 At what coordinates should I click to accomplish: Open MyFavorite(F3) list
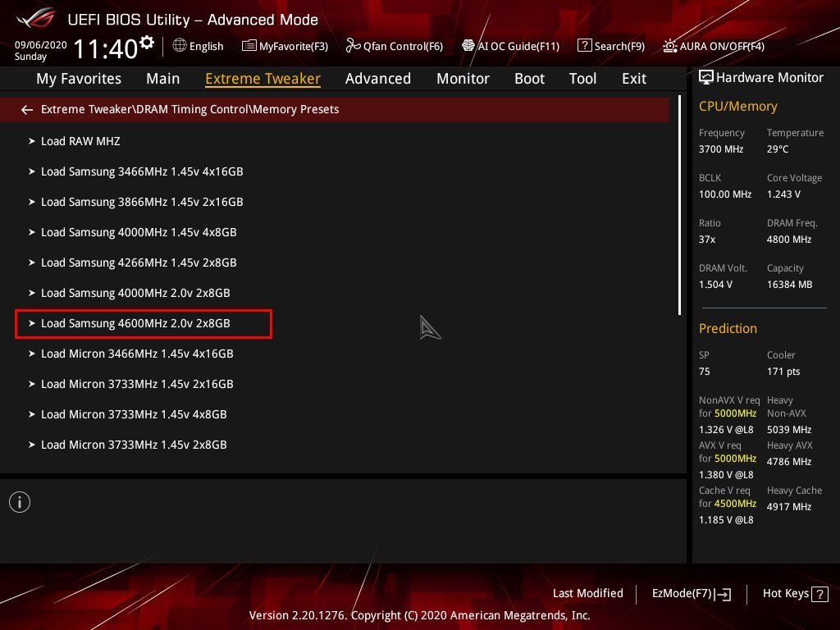pyautogui.click(x=285, y=46)
